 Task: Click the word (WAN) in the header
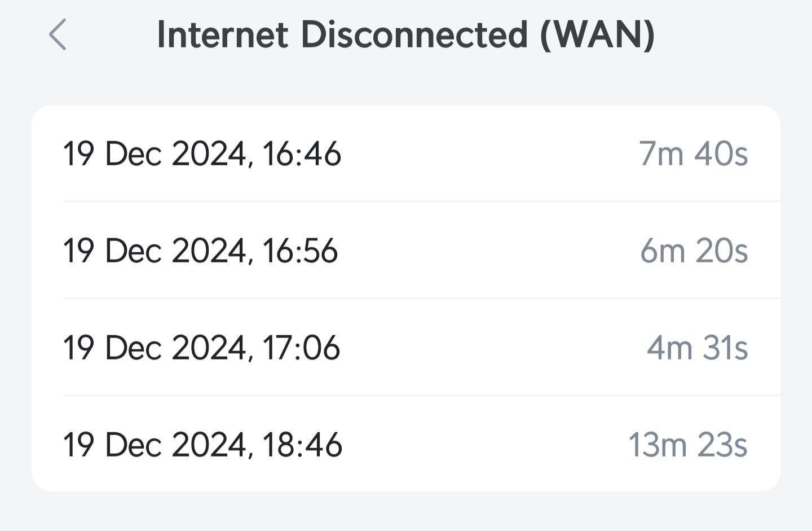click(x=597, y=35)
